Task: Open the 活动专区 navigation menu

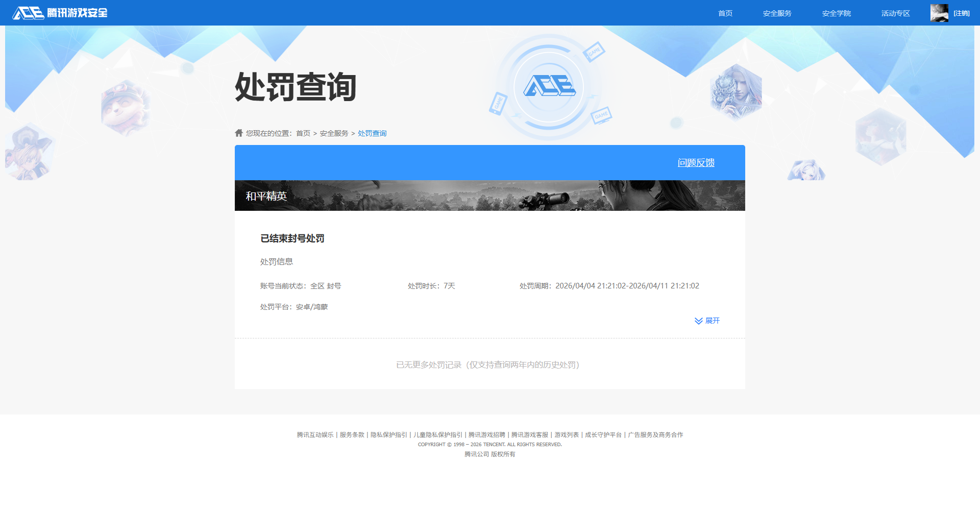Action: (x=895, y=13)
